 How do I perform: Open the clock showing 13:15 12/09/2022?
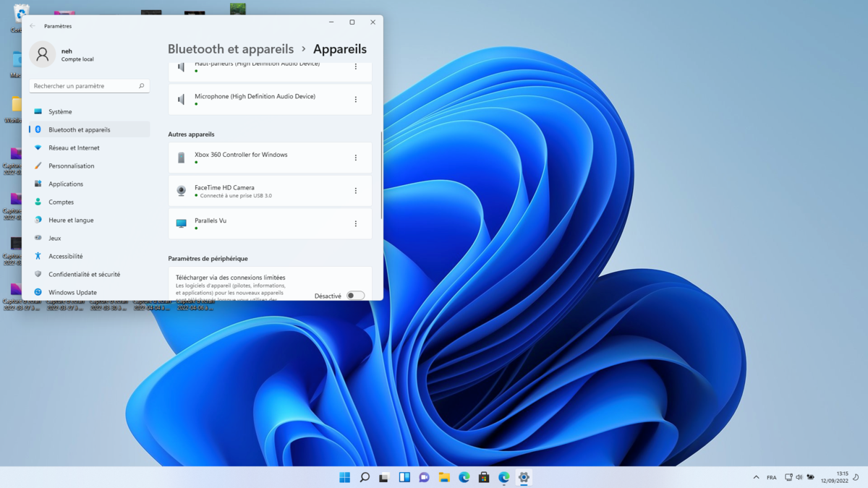[x=835, y=477]
